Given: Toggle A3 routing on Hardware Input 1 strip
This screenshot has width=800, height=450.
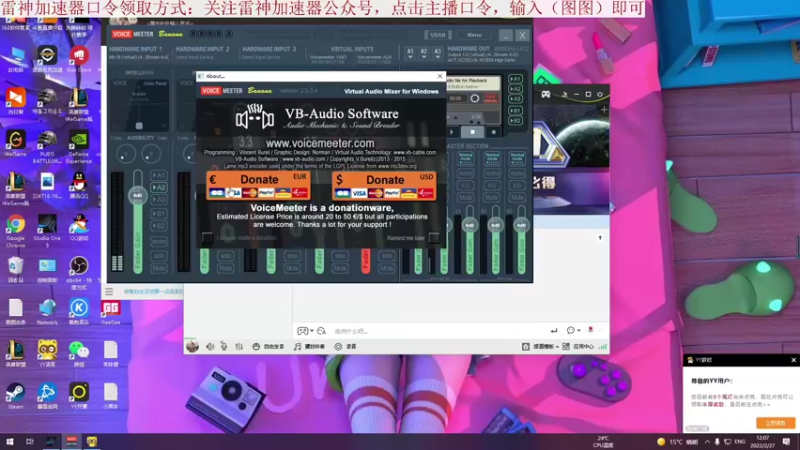Looking at the screenshot, I should 159,199.
